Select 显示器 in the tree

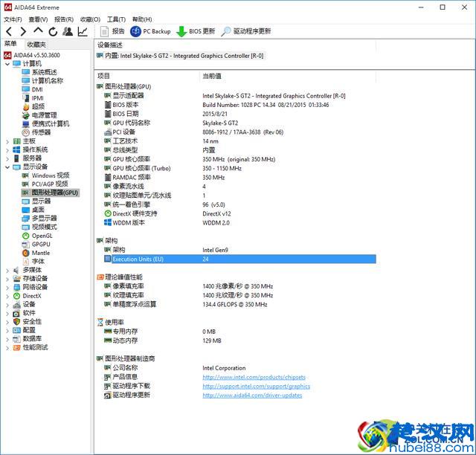coord(36,201)
